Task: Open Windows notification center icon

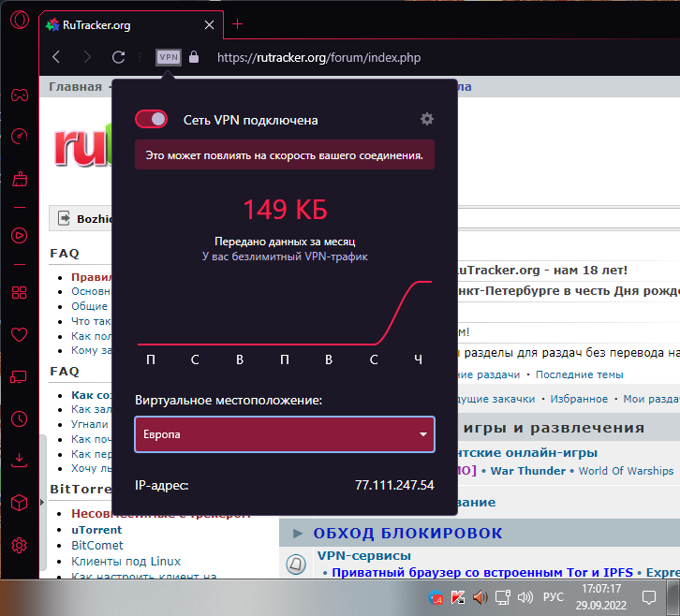Action: (649, 598)
